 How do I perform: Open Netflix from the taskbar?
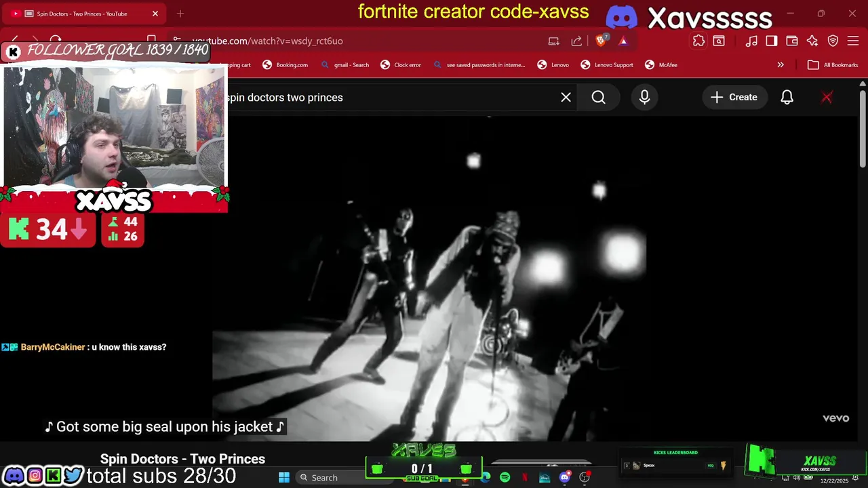[525, 478]
